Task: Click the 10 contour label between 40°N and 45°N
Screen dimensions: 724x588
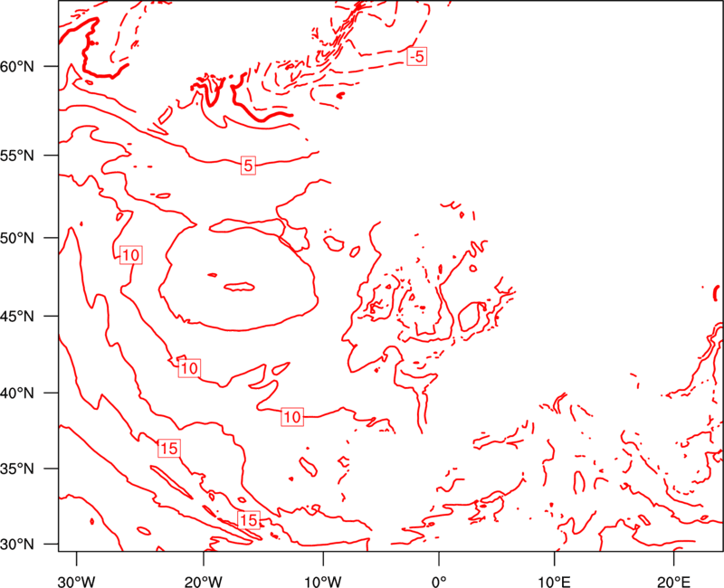Action: 189,368
